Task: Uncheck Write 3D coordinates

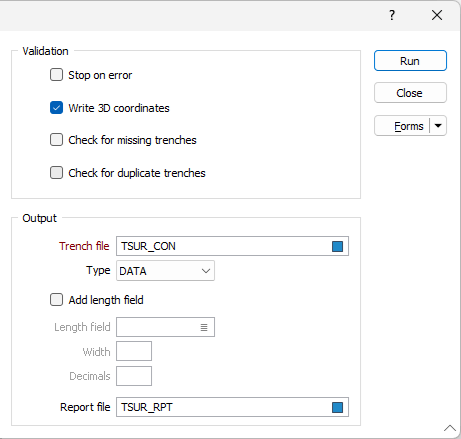Action: pos(56,108)
